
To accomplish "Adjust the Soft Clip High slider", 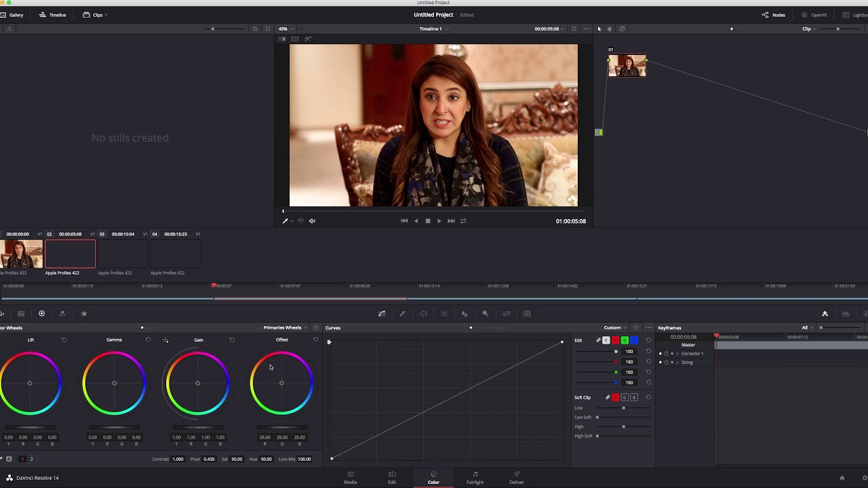I will point(623,426).
